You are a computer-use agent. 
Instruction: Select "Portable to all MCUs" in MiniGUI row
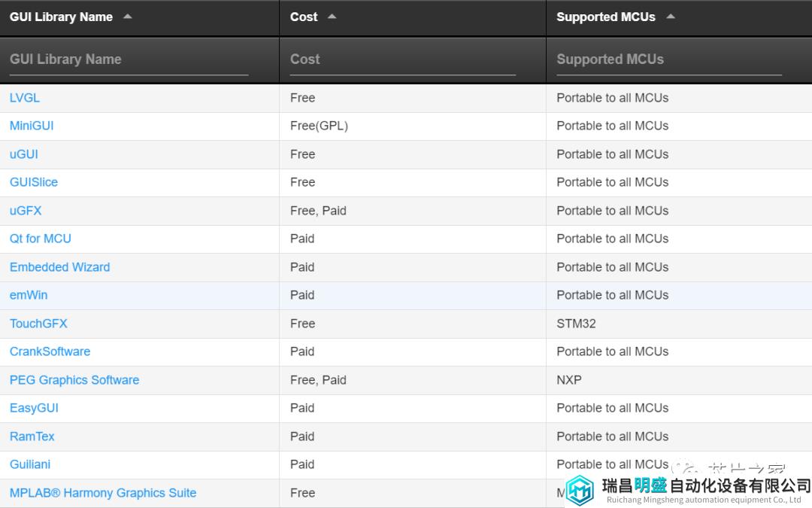pos(612,126)
